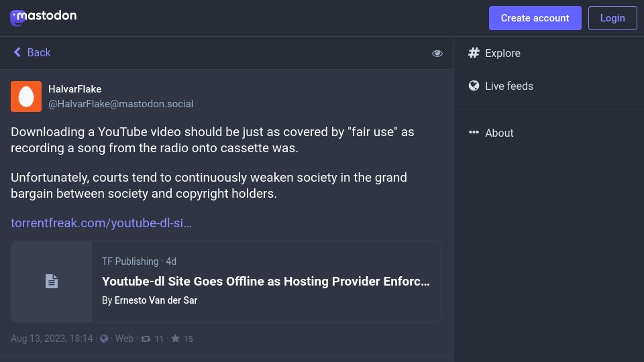Screen dimensions: 644x362
Task: Click author Ernesto Van der Sar
Action: click(156, 300)
